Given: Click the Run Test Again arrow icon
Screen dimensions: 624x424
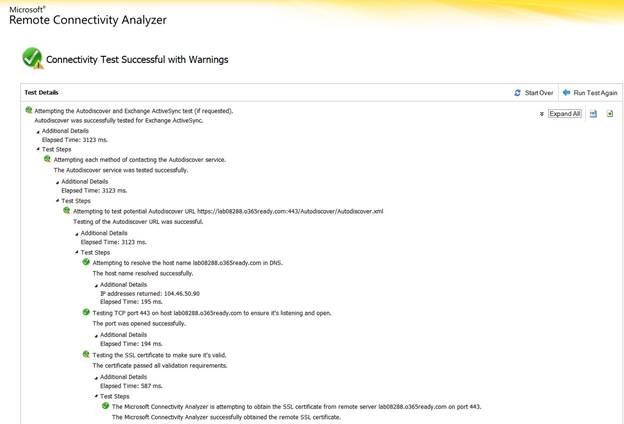Looking at the screenshot, I should (x=566, y=92).
